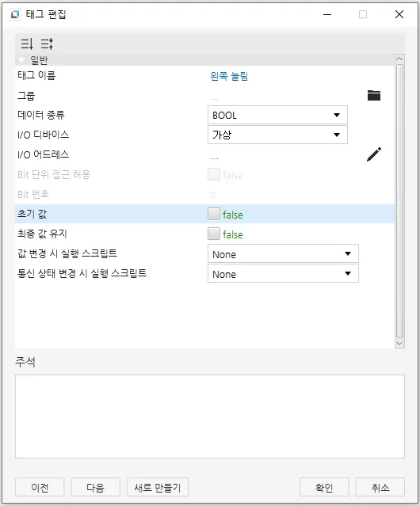This screenshot has width=420, height=506.
Task: Click the app icon in title bar
Action: [14, 14]
